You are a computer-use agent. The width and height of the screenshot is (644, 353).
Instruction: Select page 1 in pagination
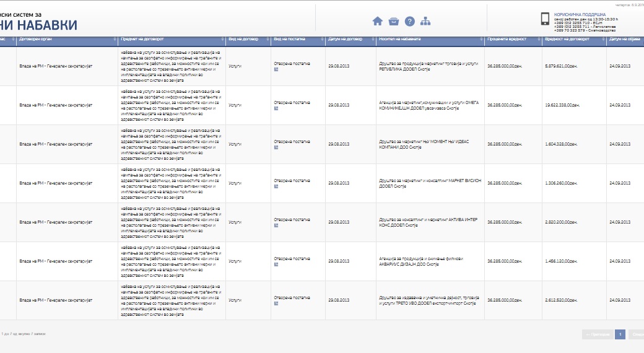point(620,334)
